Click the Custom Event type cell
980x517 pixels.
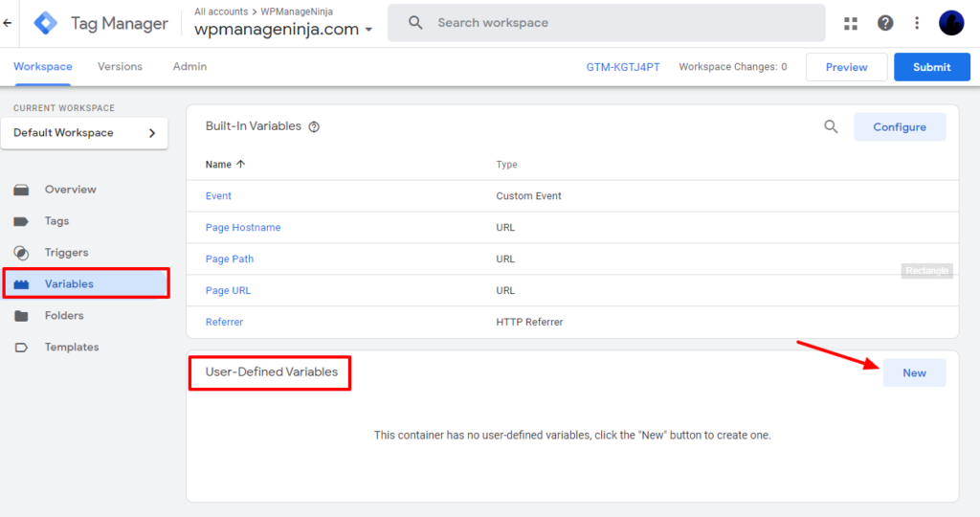click(528, 195)
